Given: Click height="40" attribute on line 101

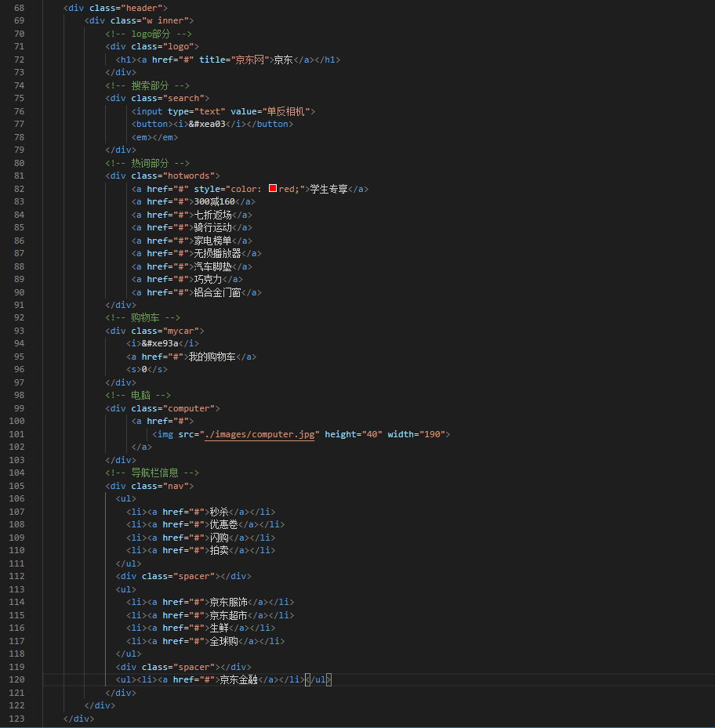Looking at the screenshot, I should [x=354, y=434].
